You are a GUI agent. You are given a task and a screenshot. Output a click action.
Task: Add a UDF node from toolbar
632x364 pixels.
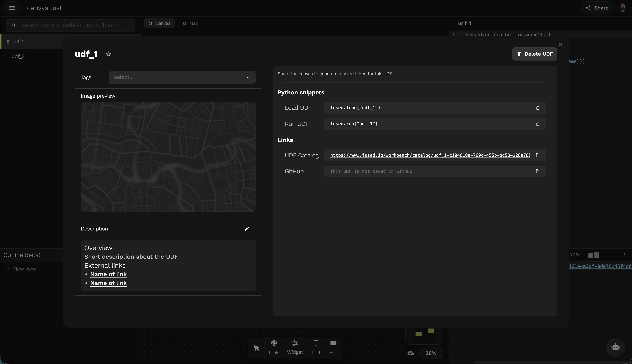pos(274,348)
